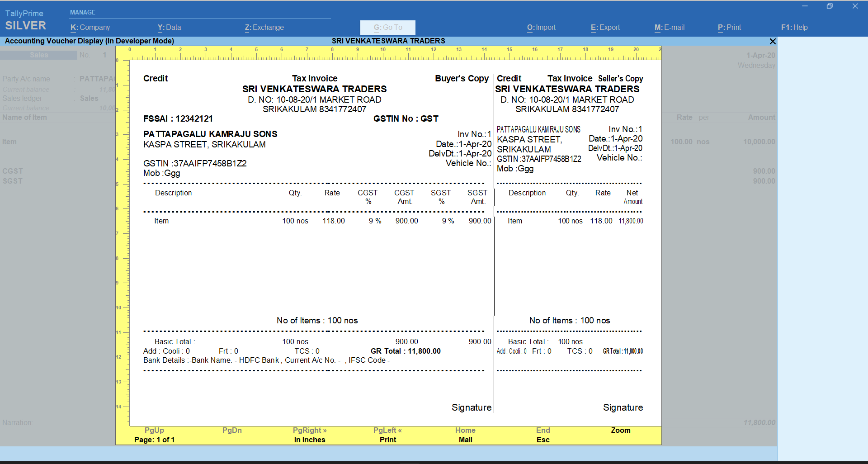Click End Esc option in footer
Image resolution: width=868 pixels, height=464 pixels.
point(543,435)
